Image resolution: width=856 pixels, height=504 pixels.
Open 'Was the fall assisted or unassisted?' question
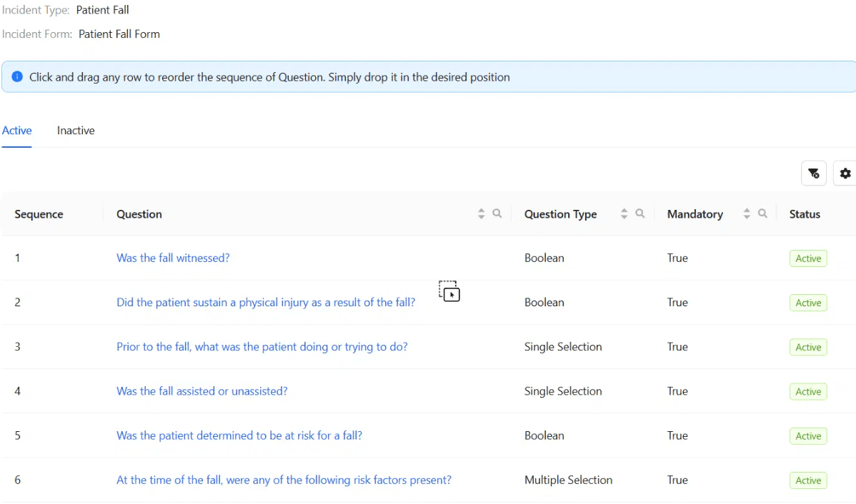(x=201, y=391)
